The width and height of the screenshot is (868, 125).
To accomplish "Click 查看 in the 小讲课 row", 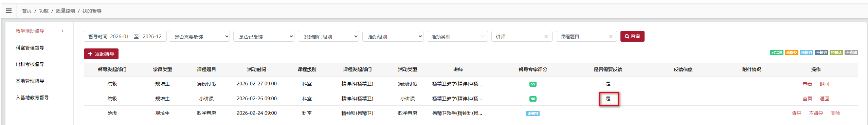I will 807,99.
